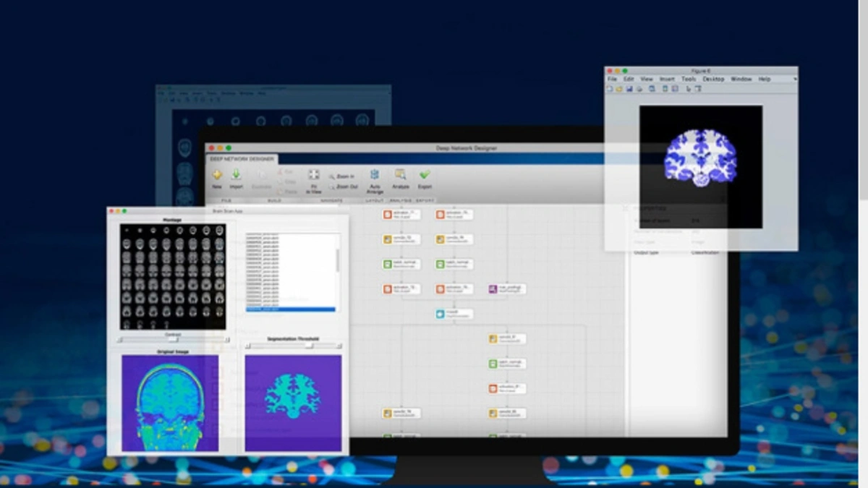The height and width of the screenshot is (488, 868).
Task: Click the Save Figure icon in the Figure toolbar
Action: 629,89
